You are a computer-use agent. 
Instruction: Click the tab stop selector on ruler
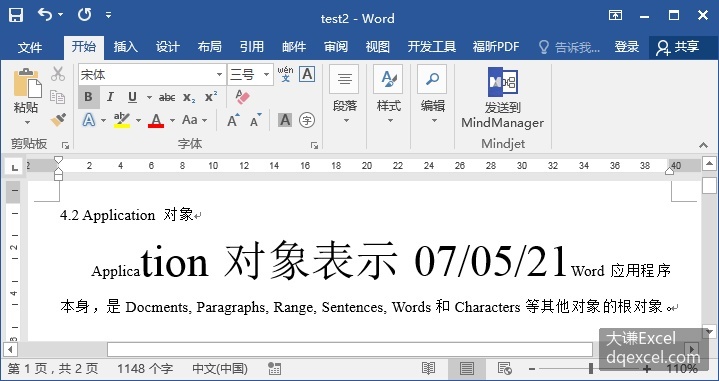14,167
